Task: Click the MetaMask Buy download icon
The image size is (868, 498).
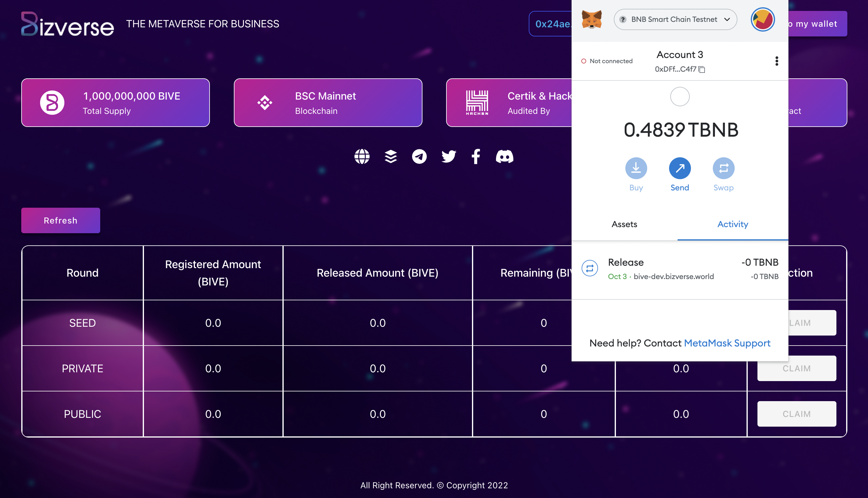Action: coord(636,168)
